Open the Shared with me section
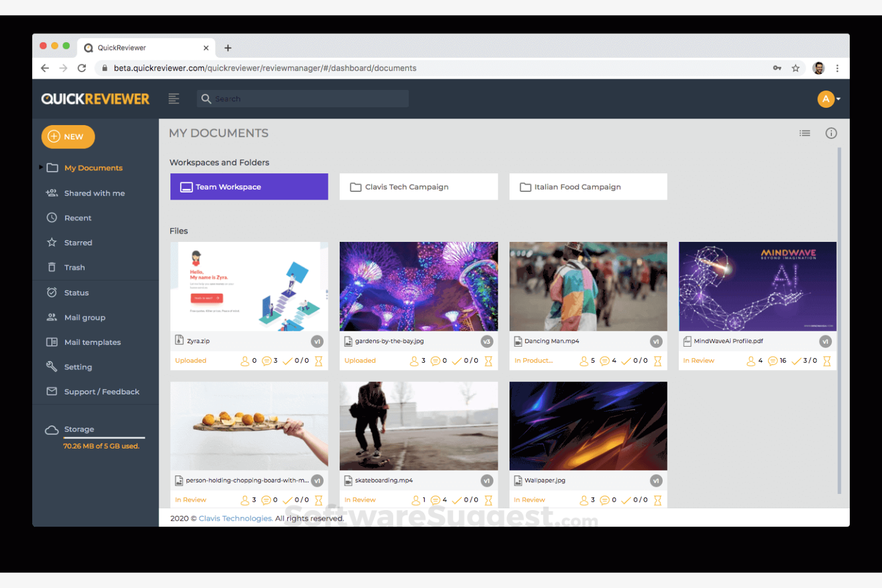Image resolution: width=882 pixels, height=588 pixels. coord(94,192)
